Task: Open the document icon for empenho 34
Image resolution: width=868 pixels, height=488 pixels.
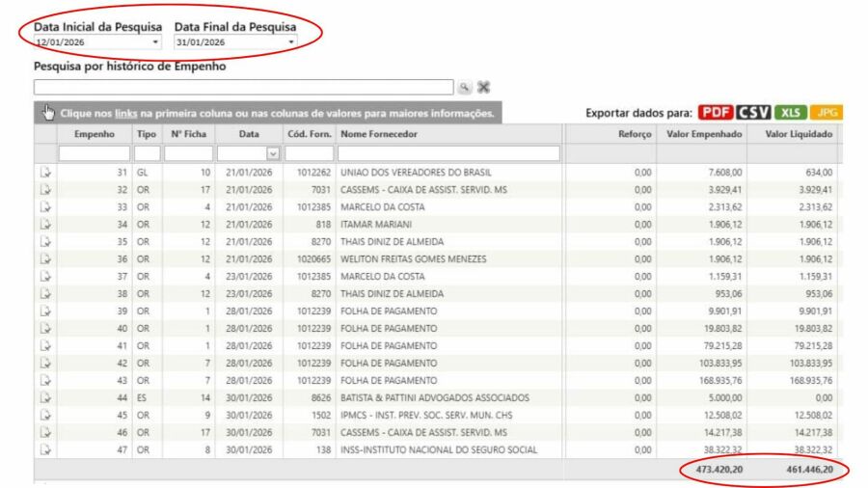Action: pyautogui.click(x=45, y=224)
